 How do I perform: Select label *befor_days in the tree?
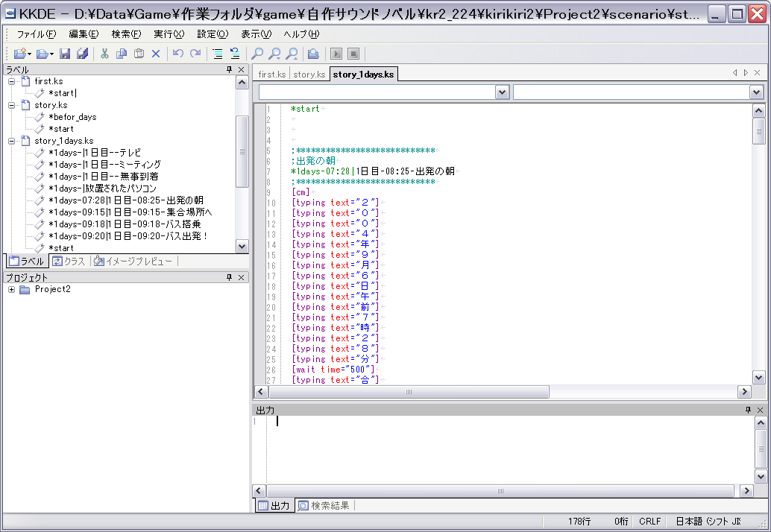click(x=72, y=117)
